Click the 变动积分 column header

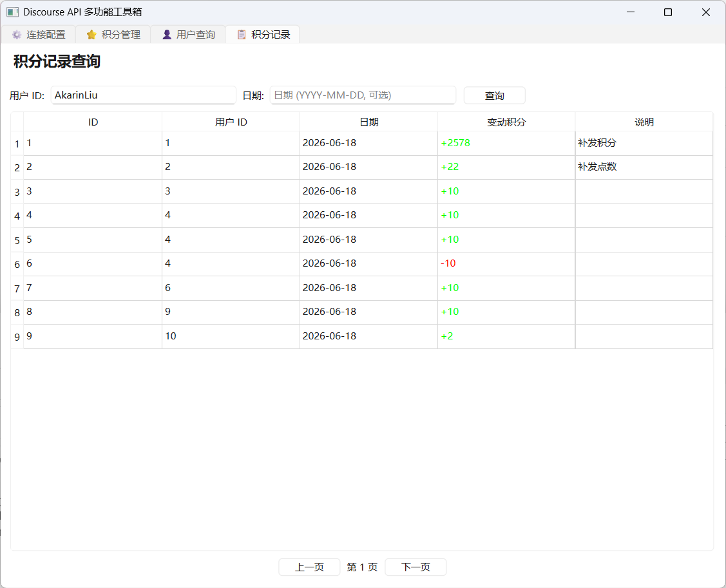[x=506, y=122]
